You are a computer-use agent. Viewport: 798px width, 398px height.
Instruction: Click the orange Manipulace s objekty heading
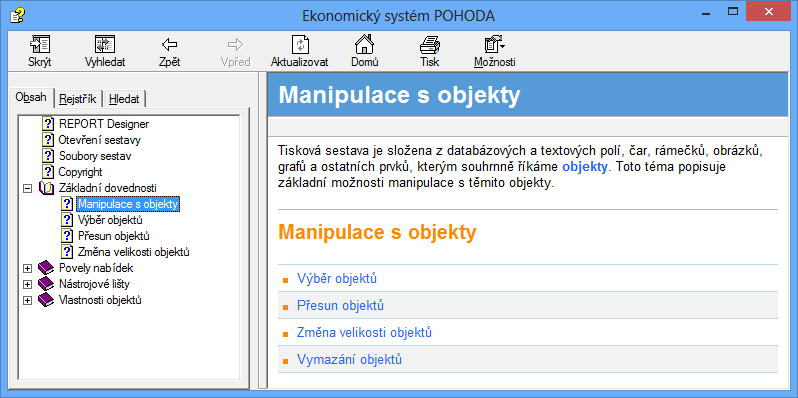pyautogui.click(x=378, y=232)
